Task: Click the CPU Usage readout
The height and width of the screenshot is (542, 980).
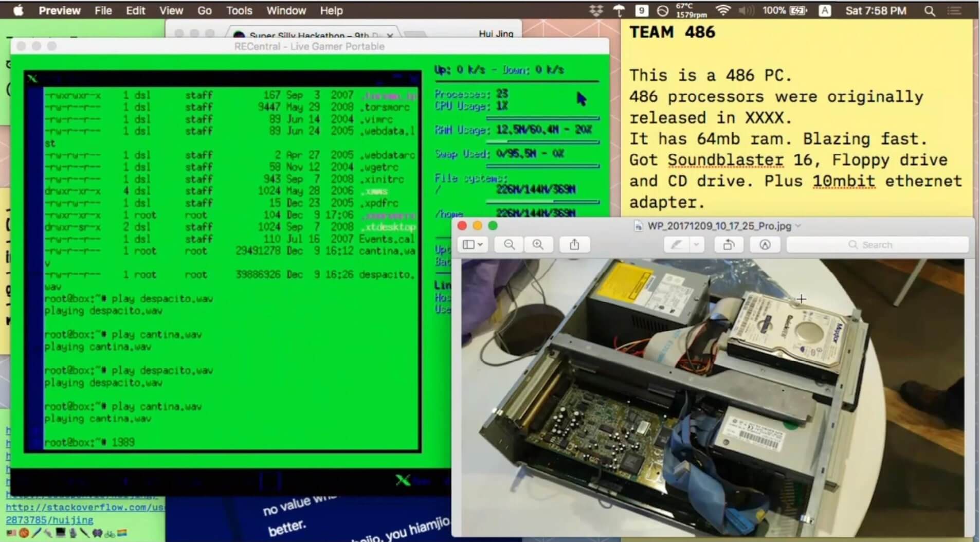Action: point(471,106)
